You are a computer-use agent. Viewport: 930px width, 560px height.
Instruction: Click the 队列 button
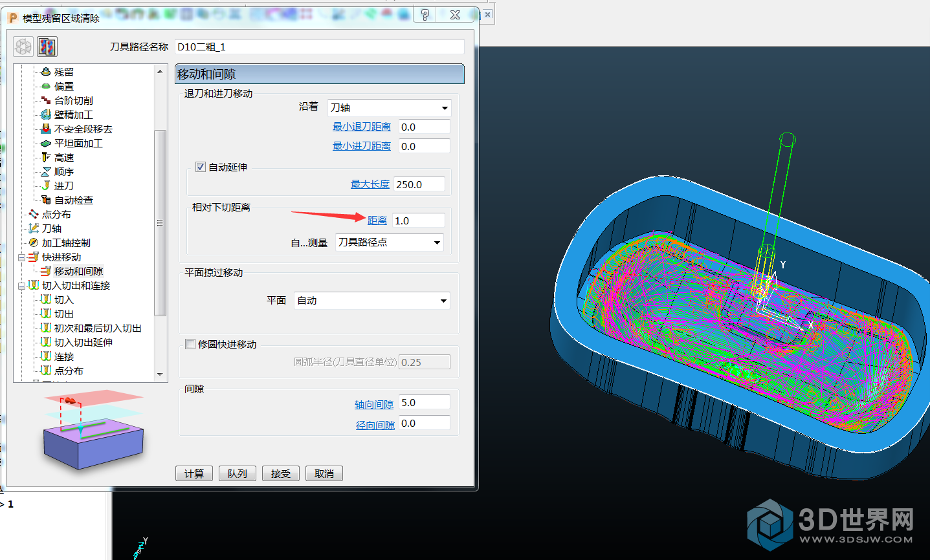click(x=238, y=473)
